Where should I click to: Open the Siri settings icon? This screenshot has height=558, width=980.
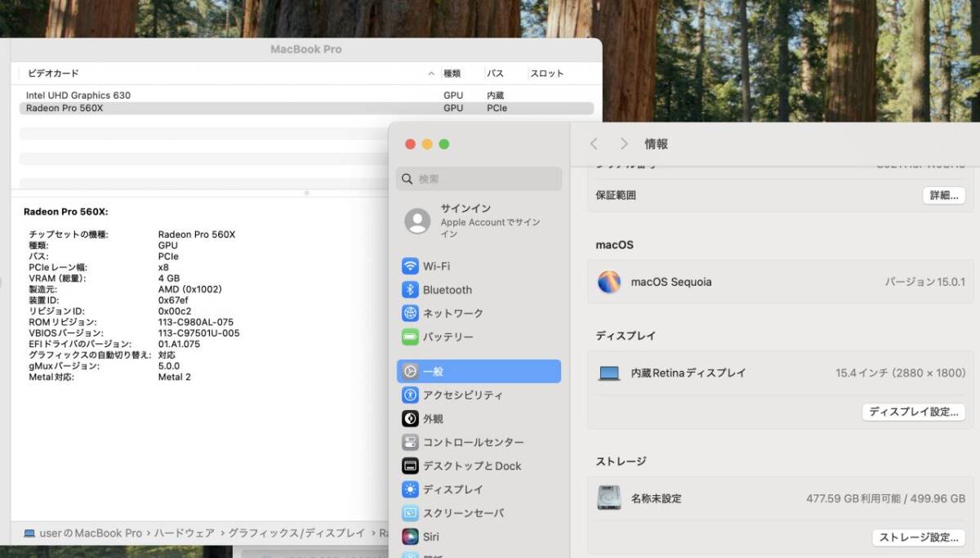click(x=410, y=537)
